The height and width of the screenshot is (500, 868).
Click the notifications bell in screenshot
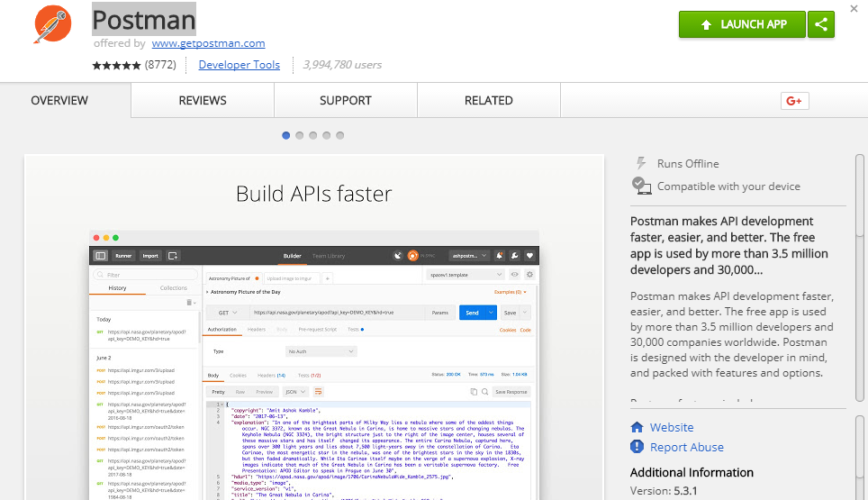pos(500,255)
